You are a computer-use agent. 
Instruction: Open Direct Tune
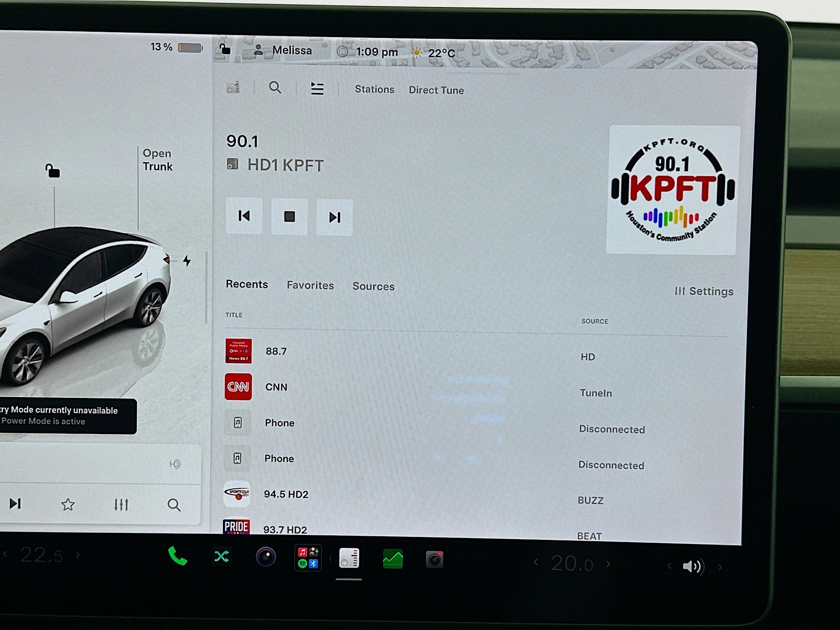pyautogui.click(x=436, y=90)
